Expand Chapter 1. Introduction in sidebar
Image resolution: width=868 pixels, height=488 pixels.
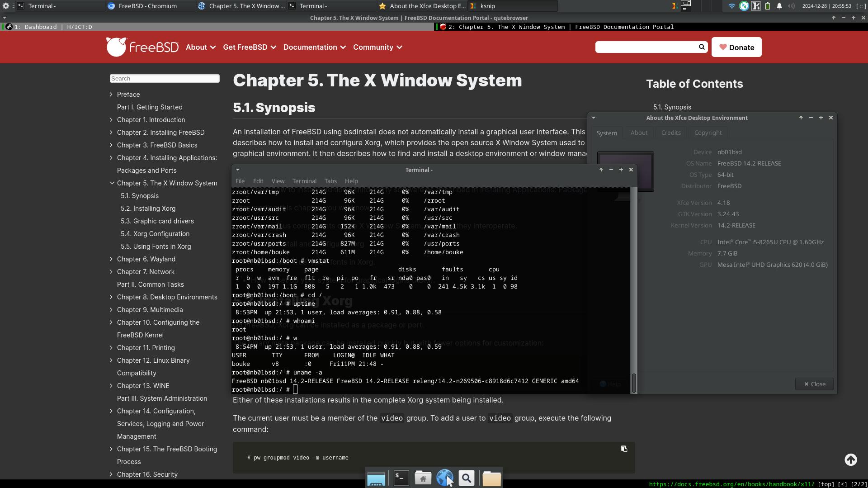(x=111, y=120)
